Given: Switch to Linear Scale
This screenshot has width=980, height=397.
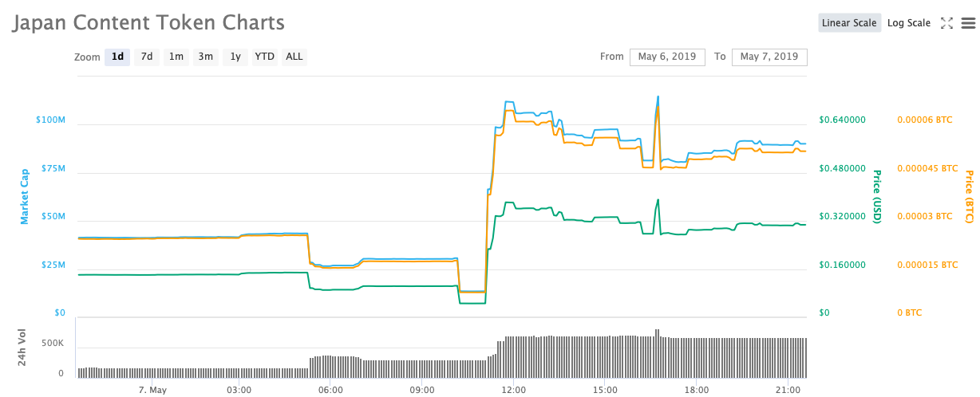Looking at the screenshot, I should pyautogui.click(x=849, y=23).
